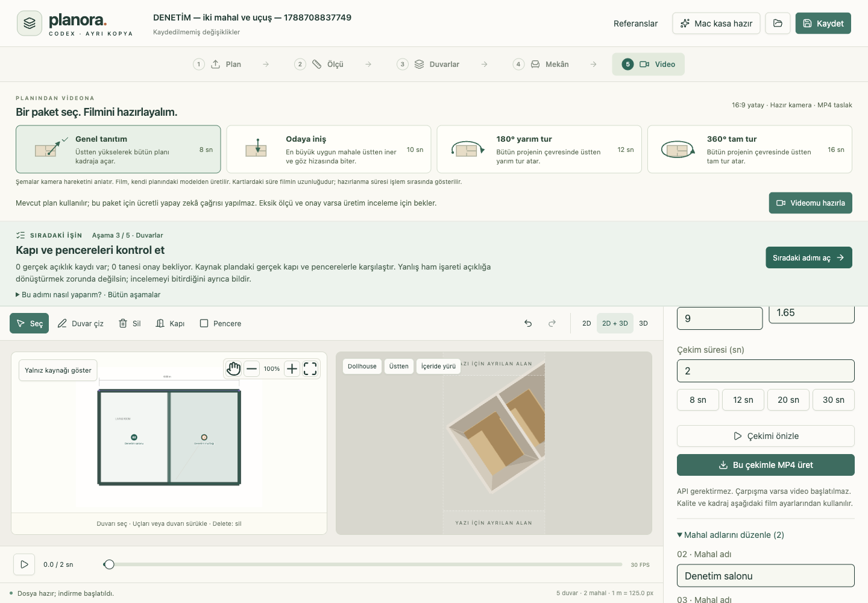Viewport: 868px width, 603px height.
Task: Click the Çekim süresi input field
Action: (x=766, y=371)
